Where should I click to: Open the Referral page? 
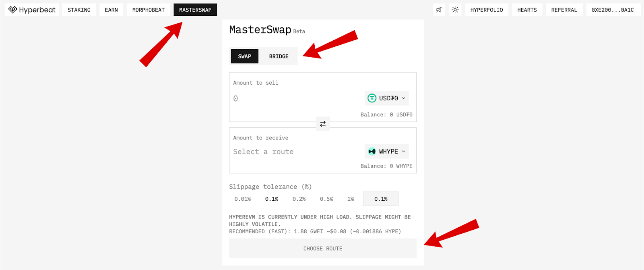[x=564, y=10]
